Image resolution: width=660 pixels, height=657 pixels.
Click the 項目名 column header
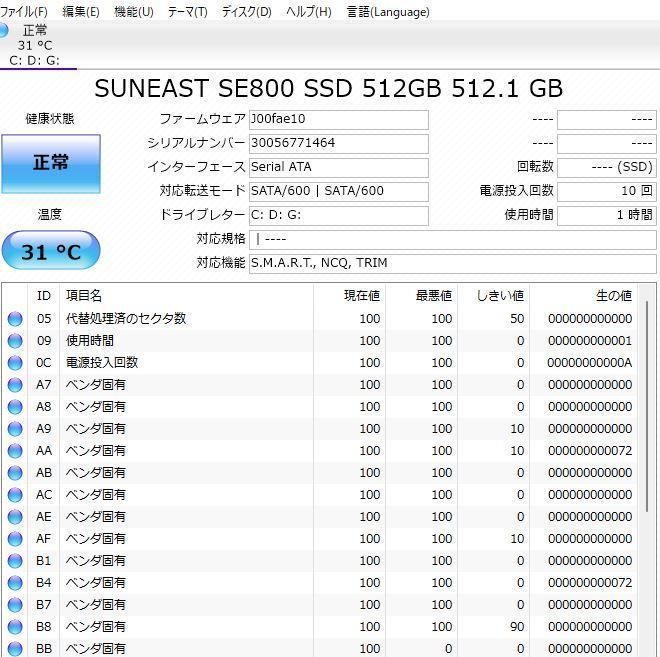click(x=187, y=296)
